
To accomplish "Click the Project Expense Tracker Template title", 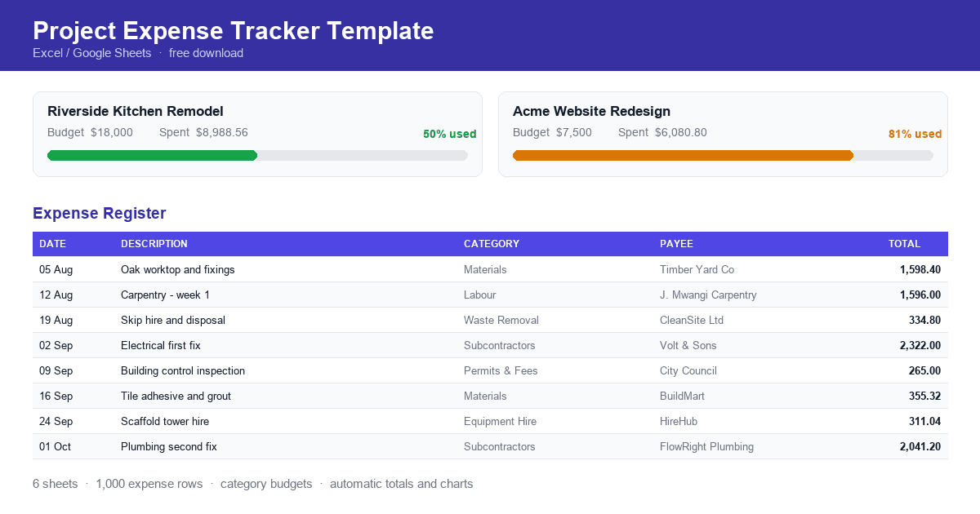I will [x=233, y=30].
